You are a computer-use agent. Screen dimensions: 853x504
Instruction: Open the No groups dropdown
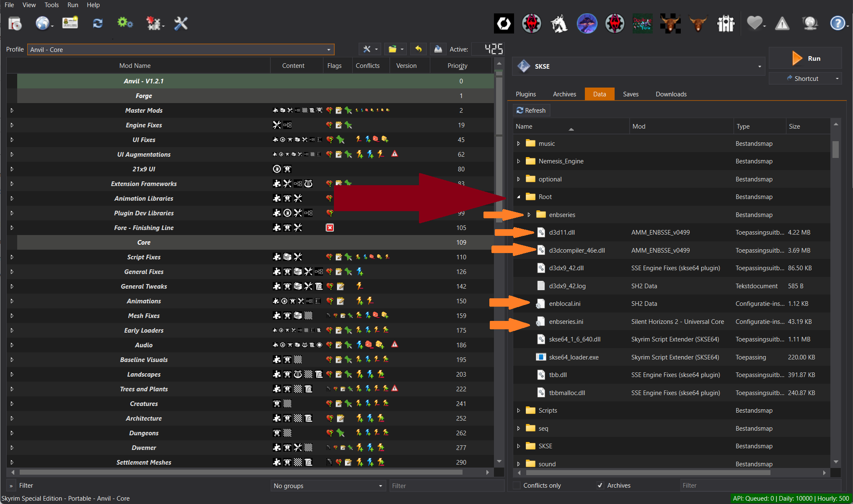coord(327,486)
